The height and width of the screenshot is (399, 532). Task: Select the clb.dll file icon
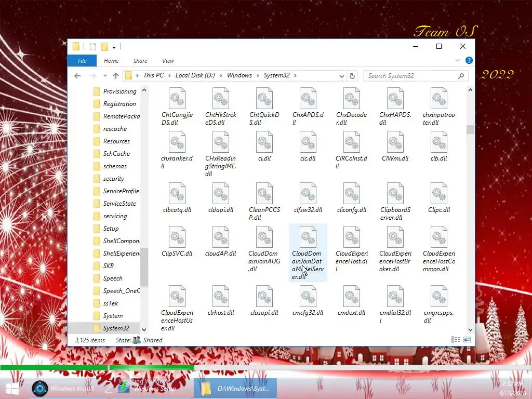click(x=438, y=142)
